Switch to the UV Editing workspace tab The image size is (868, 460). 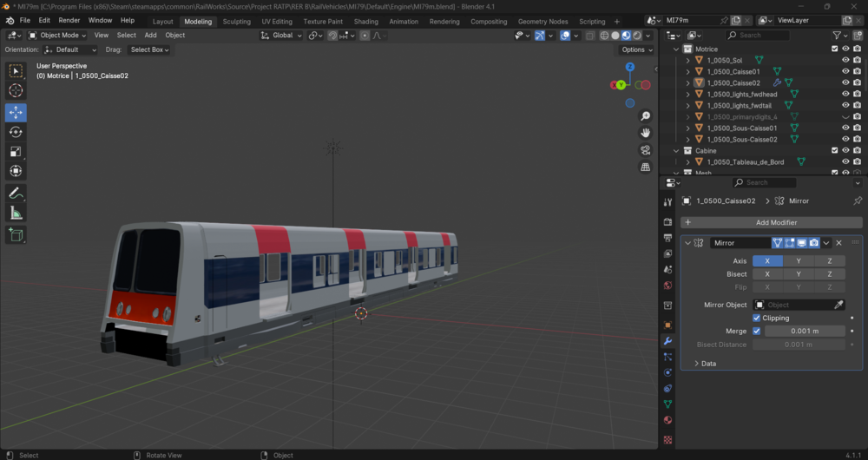click(x=277, y=22)
